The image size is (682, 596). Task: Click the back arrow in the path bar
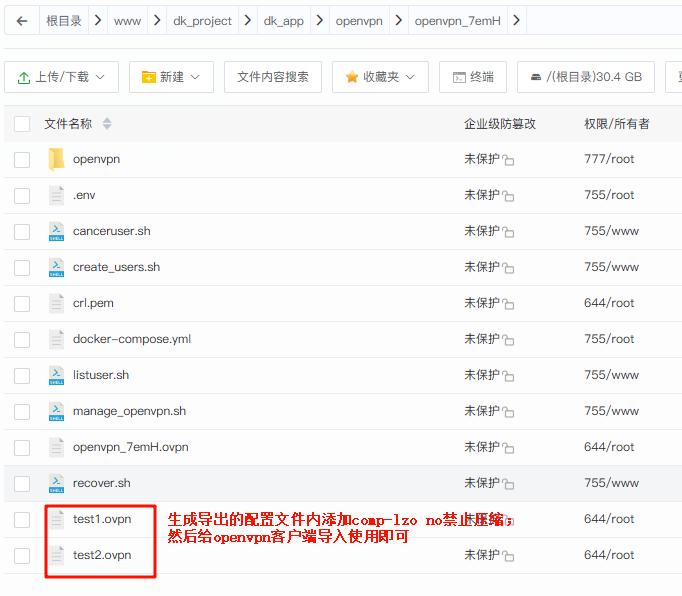[x=22, y=21]
